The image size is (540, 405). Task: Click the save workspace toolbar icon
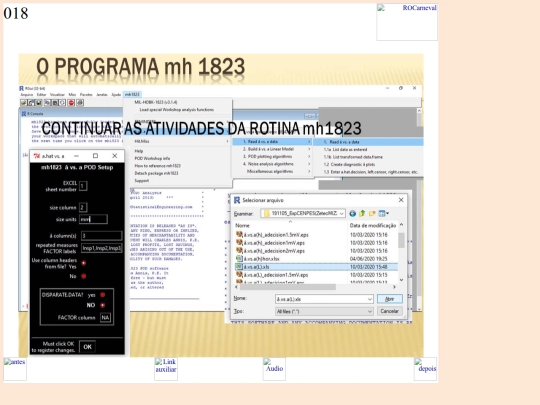coord(39,103)
